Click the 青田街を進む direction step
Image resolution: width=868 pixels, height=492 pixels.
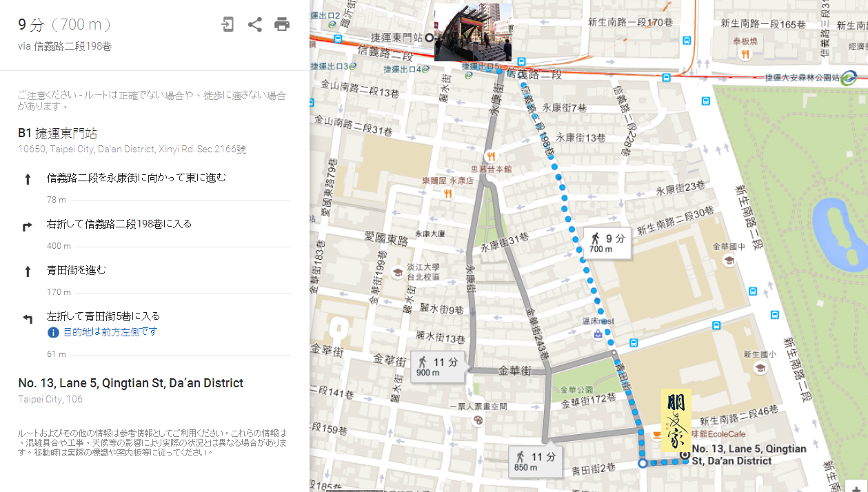(x=77, y=270)
